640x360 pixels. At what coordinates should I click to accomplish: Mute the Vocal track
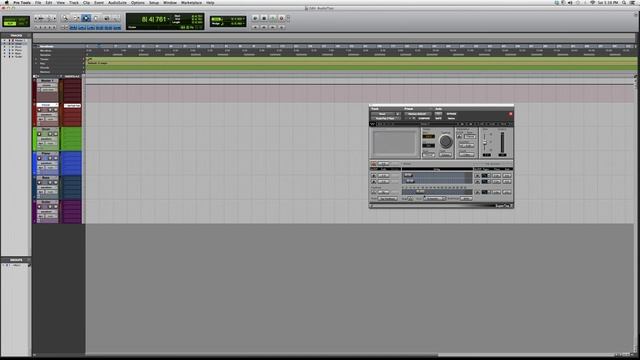coord(56,110)
